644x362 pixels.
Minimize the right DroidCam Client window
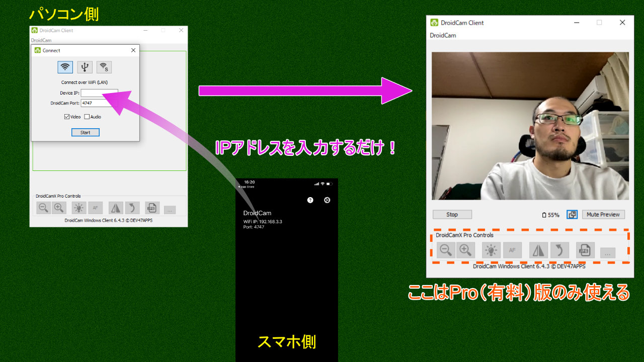576,23
